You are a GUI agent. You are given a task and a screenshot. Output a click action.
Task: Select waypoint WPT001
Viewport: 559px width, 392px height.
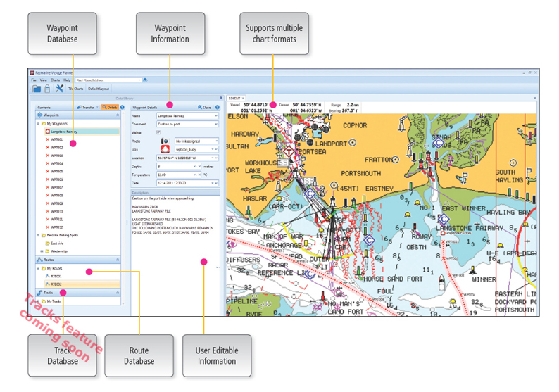pyautogui.click(x=57, y=139)
